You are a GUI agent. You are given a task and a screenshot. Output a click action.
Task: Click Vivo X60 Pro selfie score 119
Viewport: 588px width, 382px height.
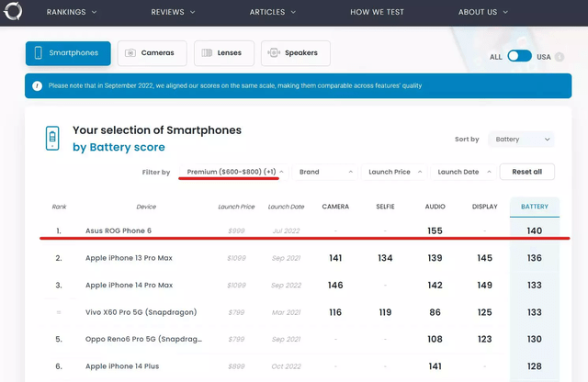coord(385,312)
